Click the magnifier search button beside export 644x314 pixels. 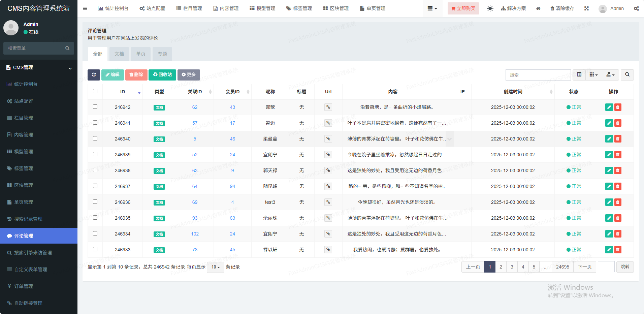[627, 75]
